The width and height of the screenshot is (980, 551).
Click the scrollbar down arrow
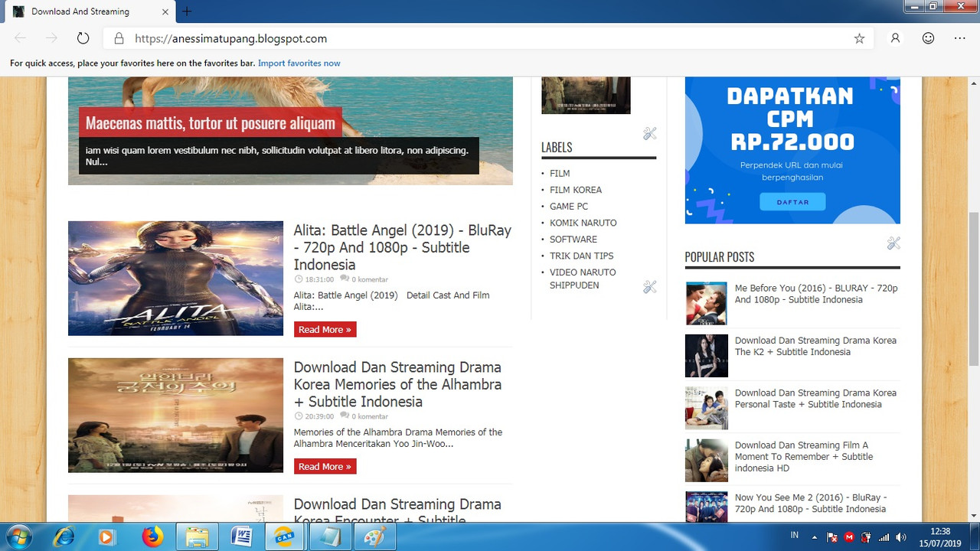click(974, 516)
